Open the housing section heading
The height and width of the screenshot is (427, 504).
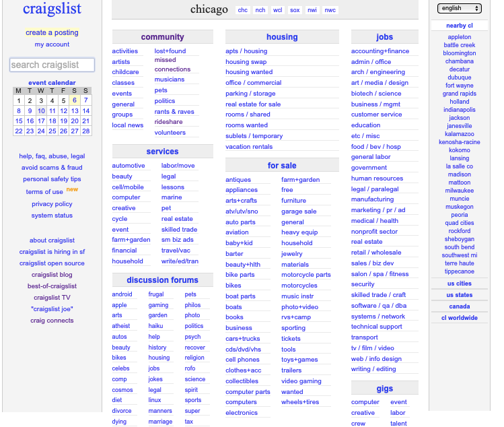(x=282, y=37)
